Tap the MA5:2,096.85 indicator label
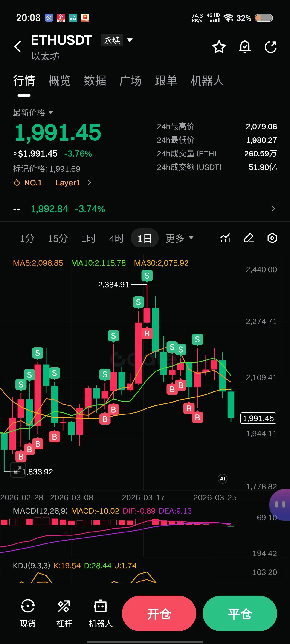 [x=38, y=263]
